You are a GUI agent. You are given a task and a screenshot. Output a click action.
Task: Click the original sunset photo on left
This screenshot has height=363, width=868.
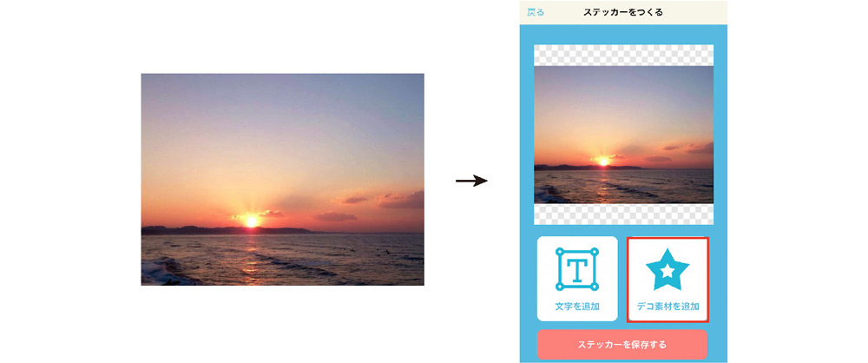coord(282,180)
